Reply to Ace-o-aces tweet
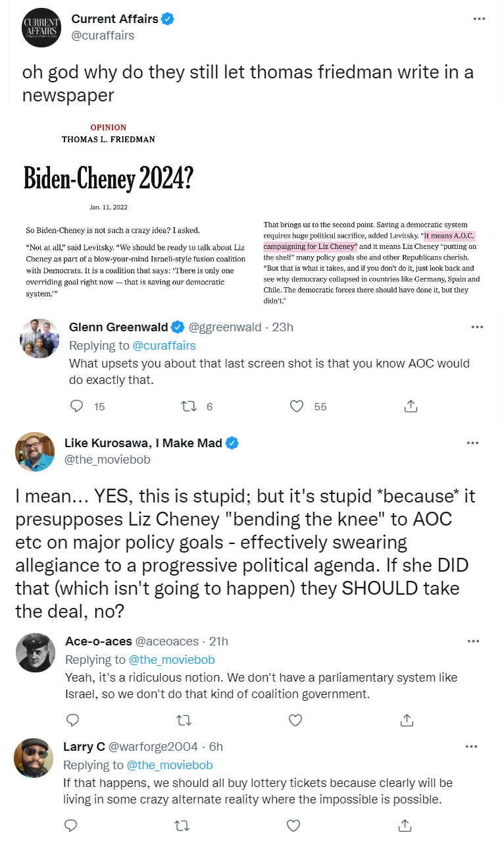504x843 pixels. [72, 720]
